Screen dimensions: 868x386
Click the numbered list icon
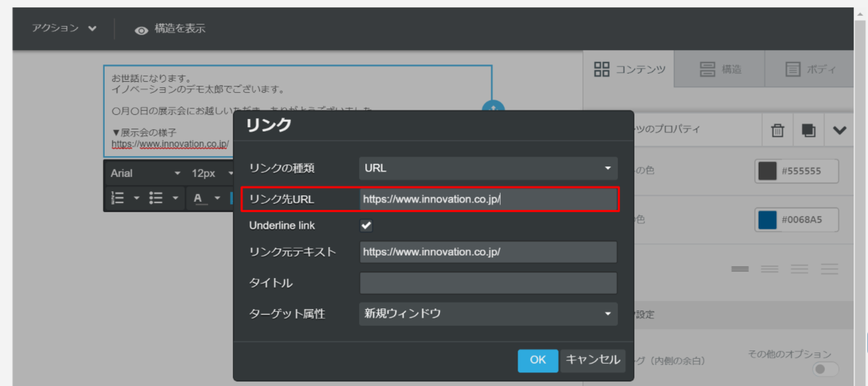pos(118,198)
